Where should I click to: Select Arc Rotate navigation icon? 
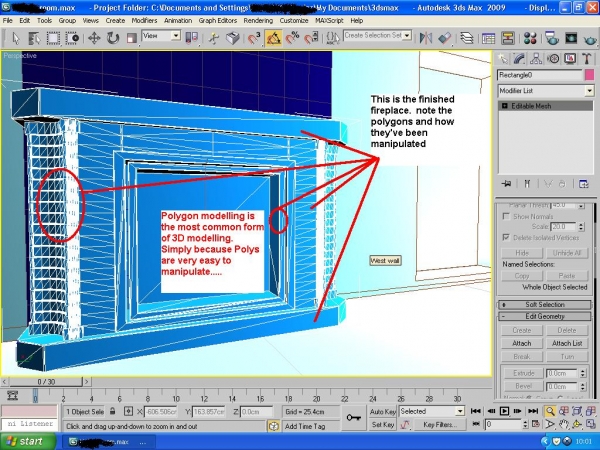(x=577, y=424)
